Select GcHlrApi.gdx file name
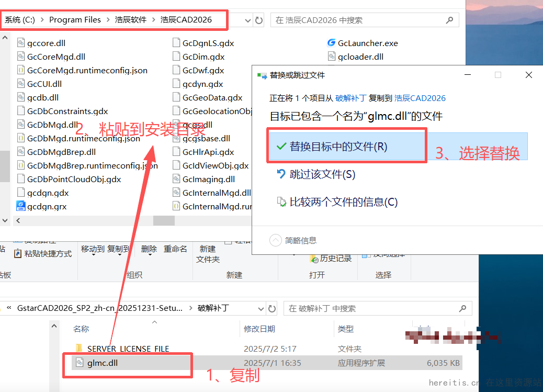 [x=208, y=152]
